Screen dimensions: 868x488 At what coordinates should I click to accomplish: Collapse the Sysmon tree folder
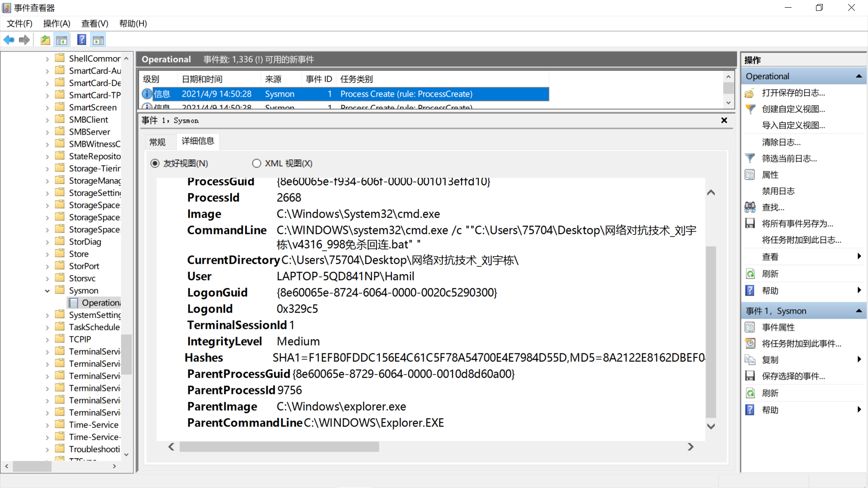(47, 291)
